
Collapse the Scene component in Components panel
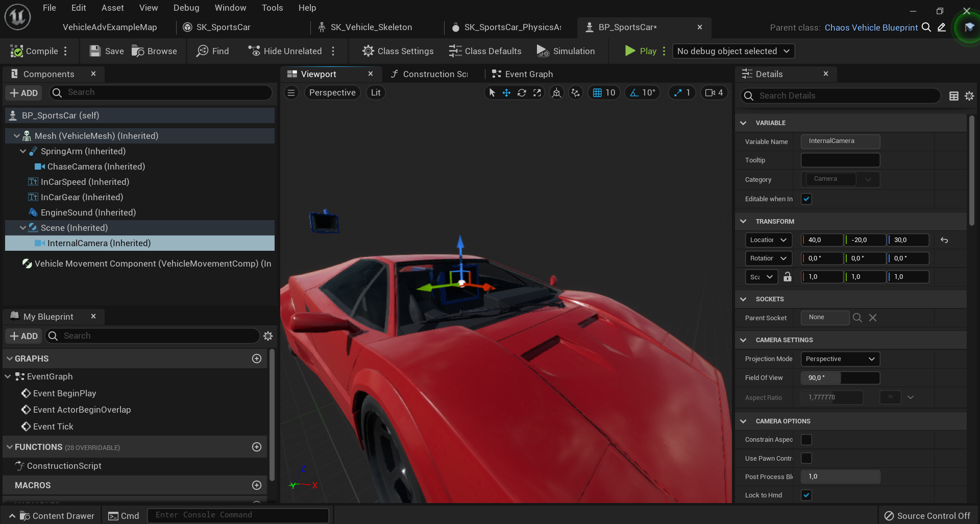click(22, 227)
